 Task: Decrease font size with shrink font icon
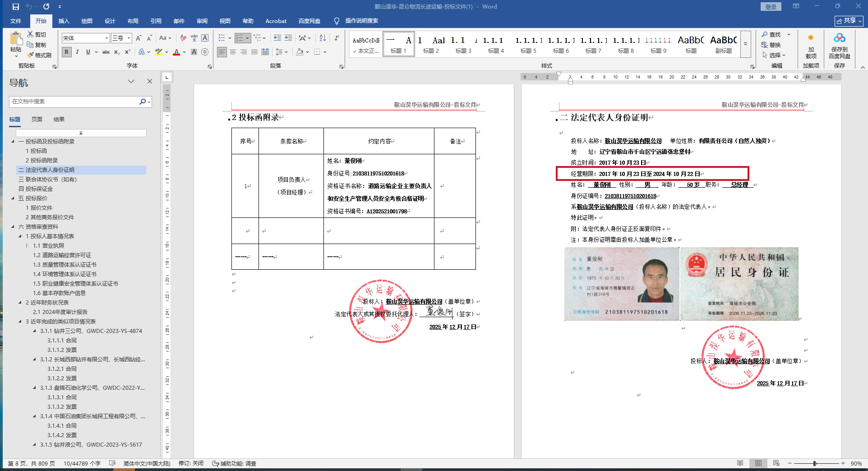(149, 38)
